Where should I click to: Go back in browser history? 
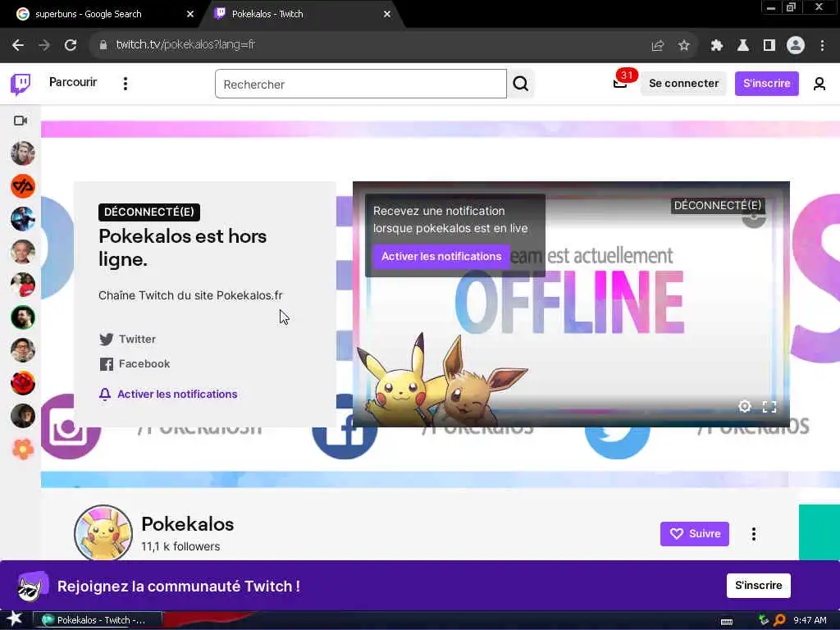click(18, 45)
